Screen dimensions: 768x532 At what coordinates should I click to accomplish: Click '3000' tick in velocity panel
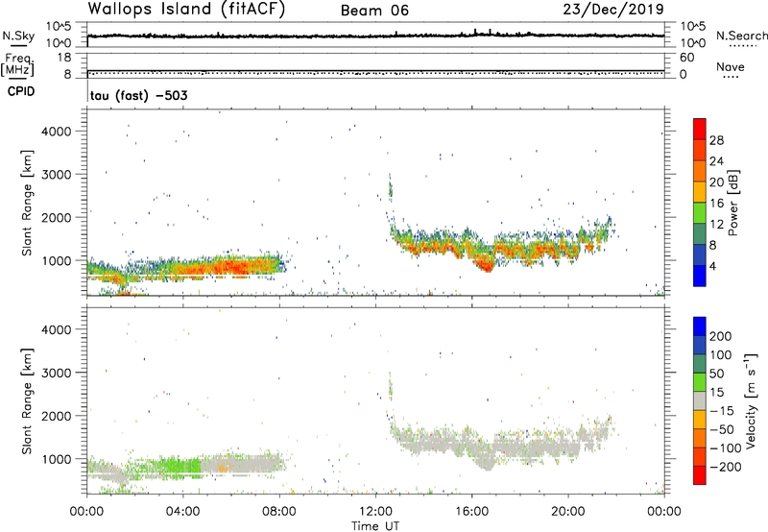tap(56, 373)
